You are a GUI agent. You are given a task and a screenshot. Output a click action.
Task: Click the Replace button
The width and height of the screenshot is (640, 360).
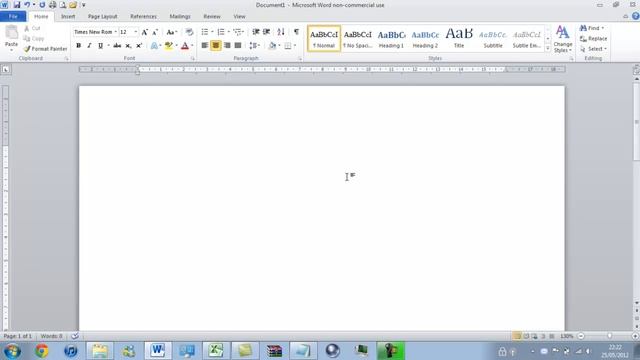(594, 38)
